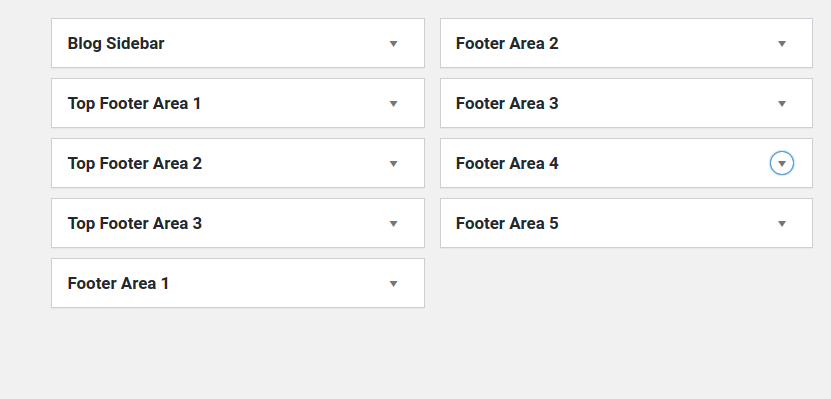This screenshot has width=831, height=399.
Task: Expand Footer Area 2 with its arrow
Action: 782,43
